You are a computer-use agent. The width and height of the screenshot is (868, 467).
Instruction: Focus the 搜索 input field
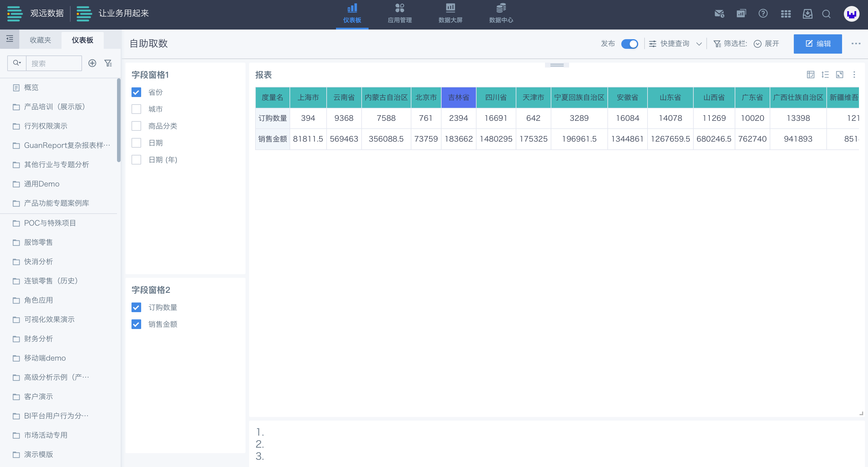point(54,63)
